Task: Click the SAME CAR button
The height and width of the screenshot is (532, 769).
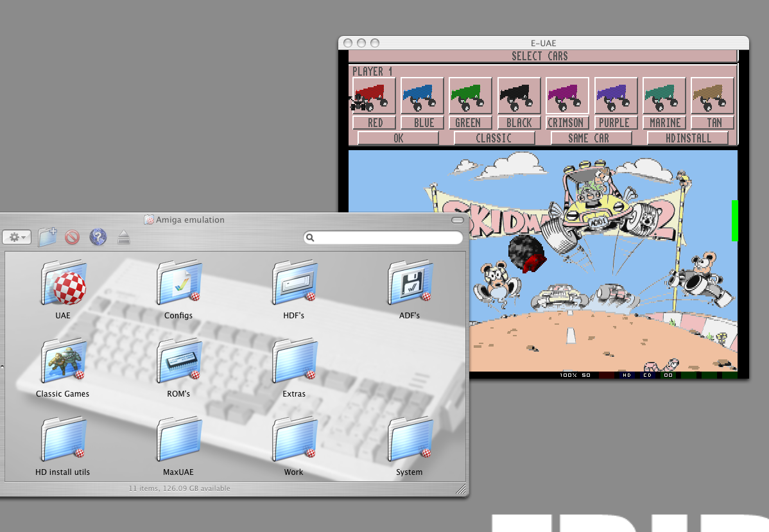Action: tap(591, 138)
